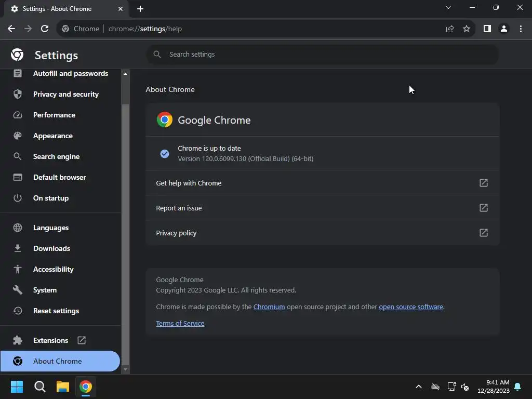The image size is (532, 399).
Task: Show hidden system tray icons
Action: 419,387
